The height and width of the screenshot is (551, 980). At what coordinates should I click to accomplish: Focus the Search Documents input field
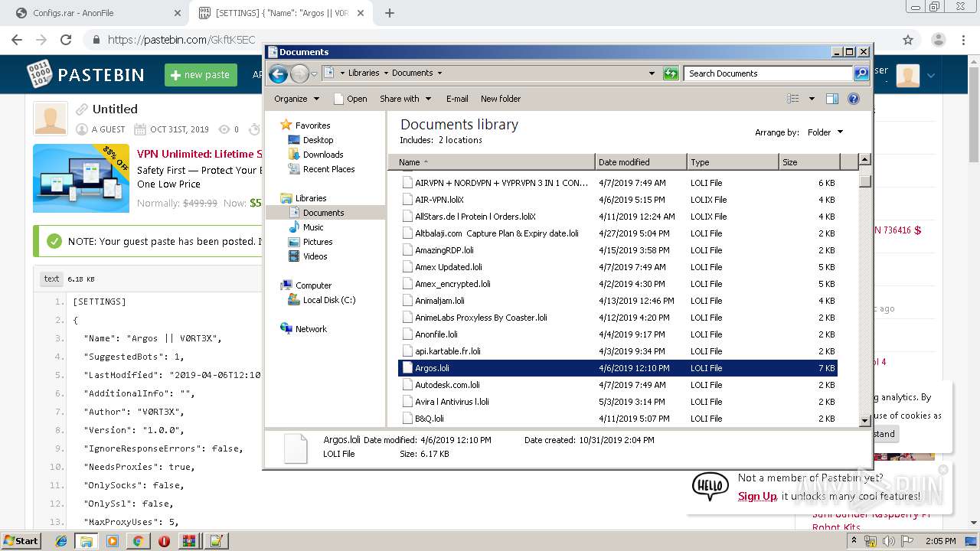point(768,73)
